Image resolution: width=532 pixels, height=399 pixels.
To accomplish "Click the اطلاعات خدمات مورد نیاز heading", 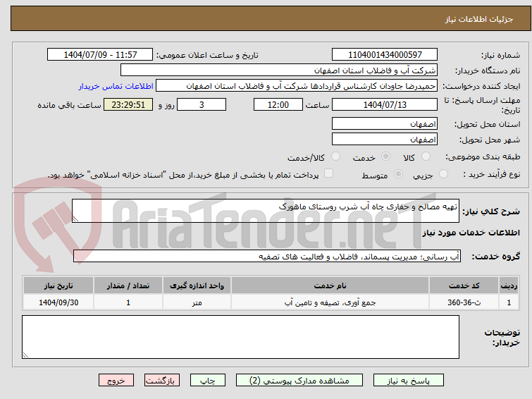I will pos(471,233).
